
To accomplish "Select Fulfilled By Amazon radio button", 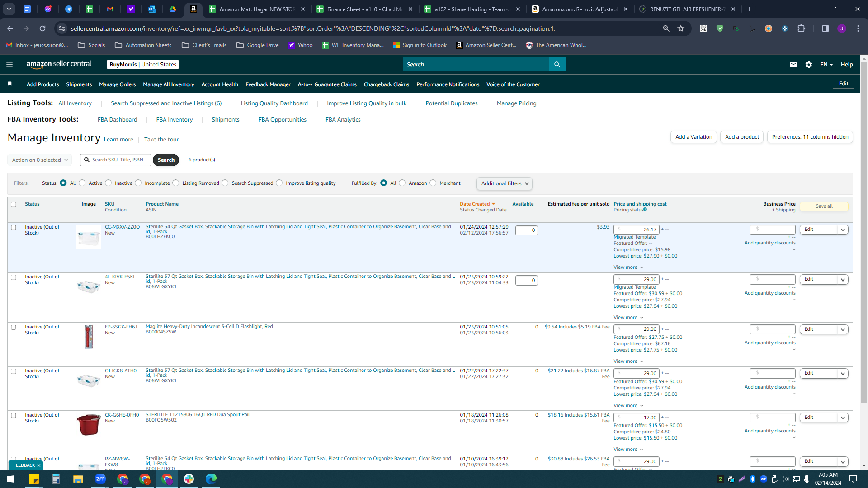I will 402,183.
